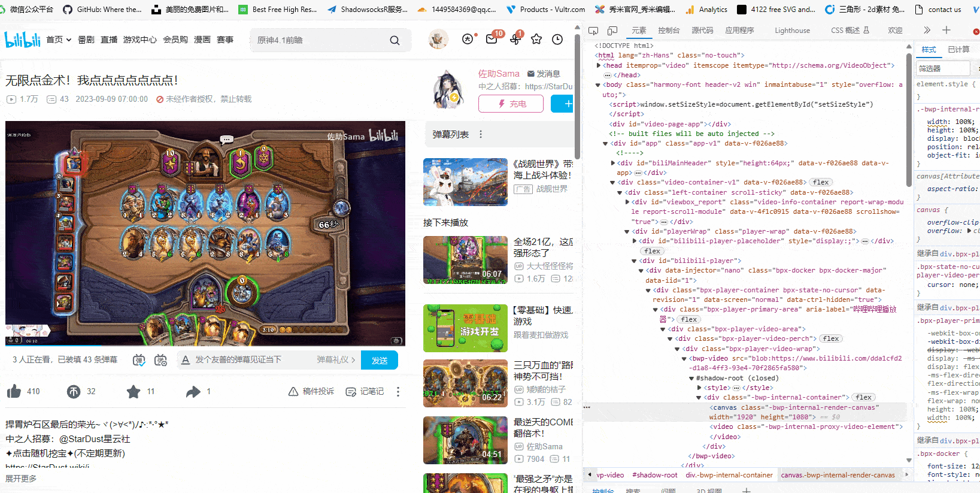This screenshot has width=980, height=493.
Task: Expand the head element in DOM tree
Action: tap(599, 65)
